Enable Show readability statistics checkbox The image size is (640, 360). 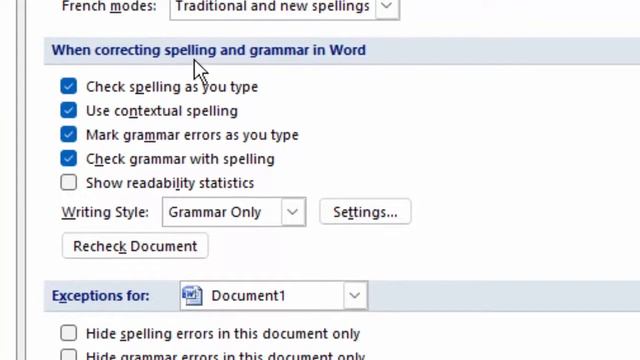click(69, 183)
